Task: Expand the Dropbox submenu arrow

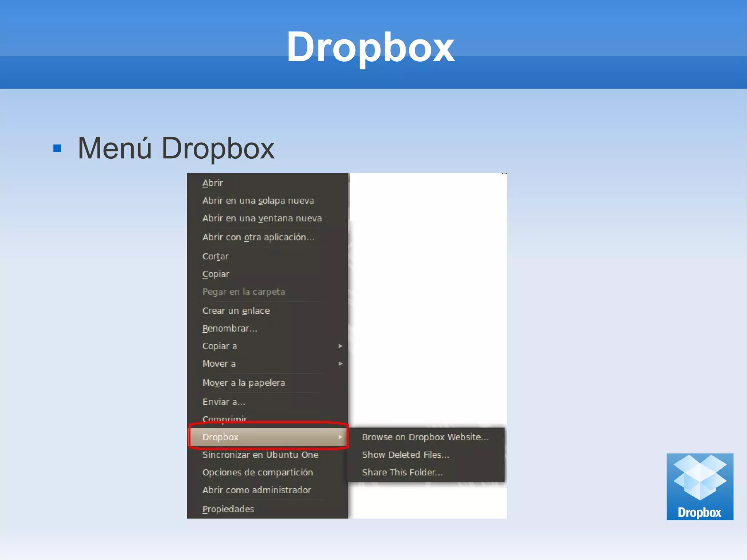Action: pos(340,437)
